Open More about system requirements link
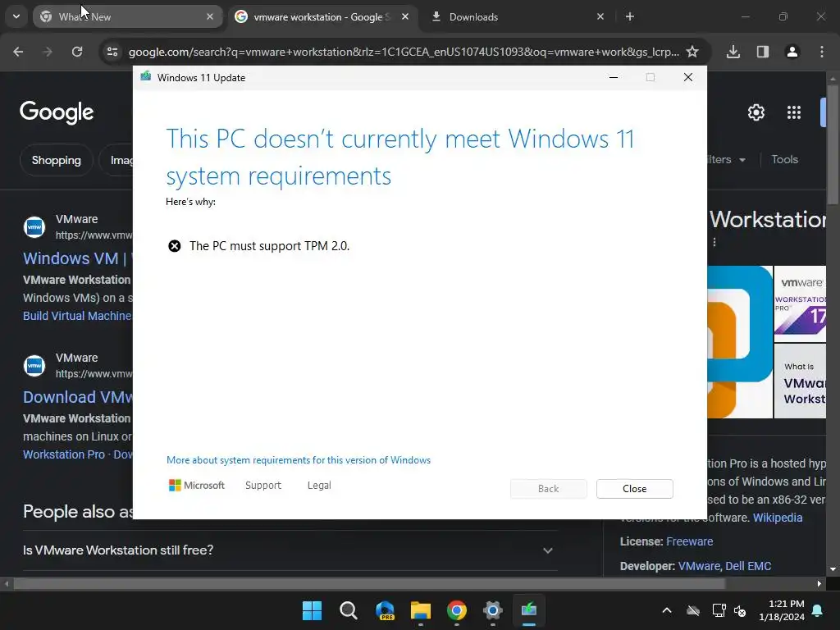Screen dimensions: 840x630 click(x=299, y=460)
